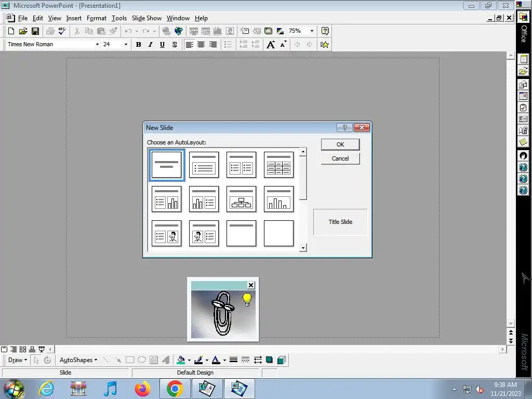
Task: Open Animation Effects star icon
Action: 324,45
